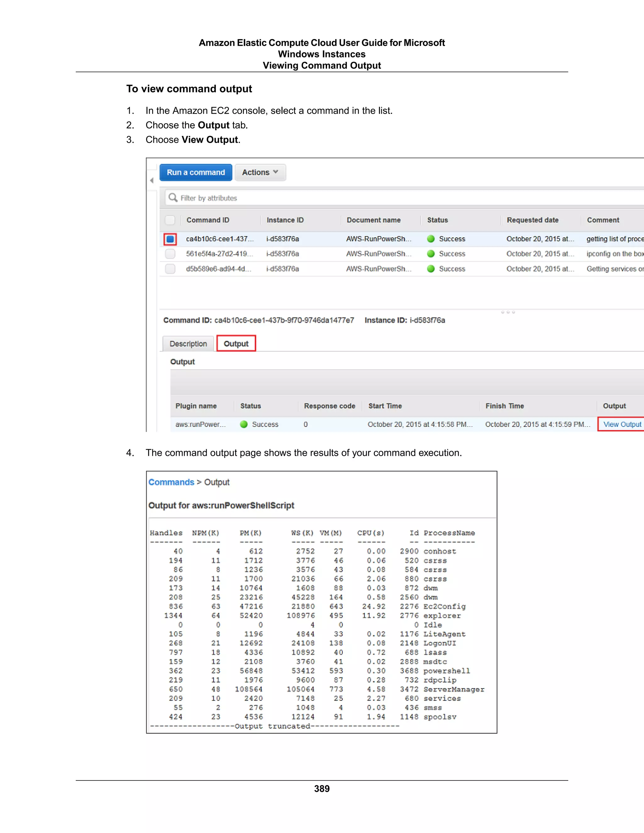Click comment 'getting list of proce' cell
Screen dimensions: 644x833
[x=615, y=239]
